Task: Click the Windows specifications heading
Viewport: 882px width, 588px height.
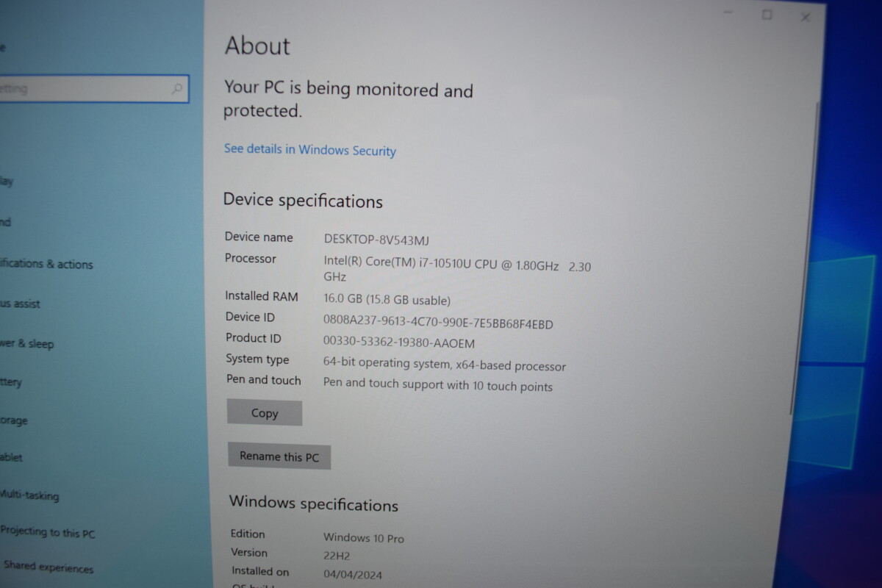Action: click(314, 504)
